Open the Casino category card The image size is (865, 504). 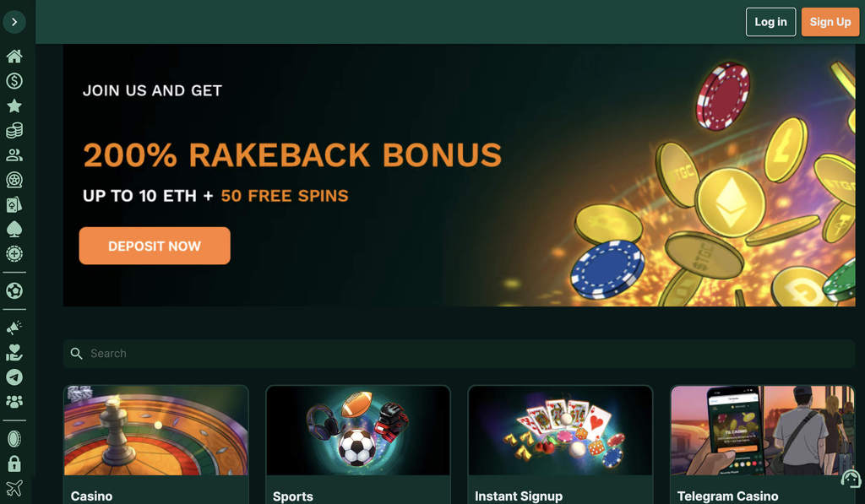(x=156, y=444)
